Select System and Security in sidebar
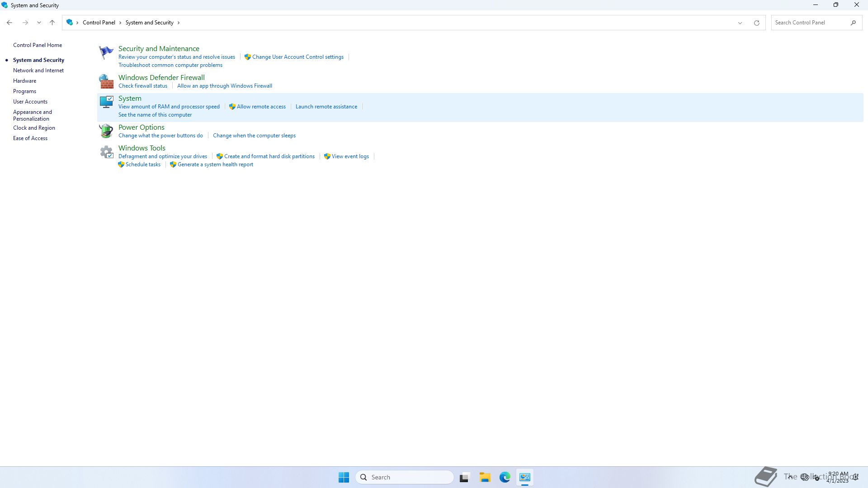The image size is (868, 488). 38,60
